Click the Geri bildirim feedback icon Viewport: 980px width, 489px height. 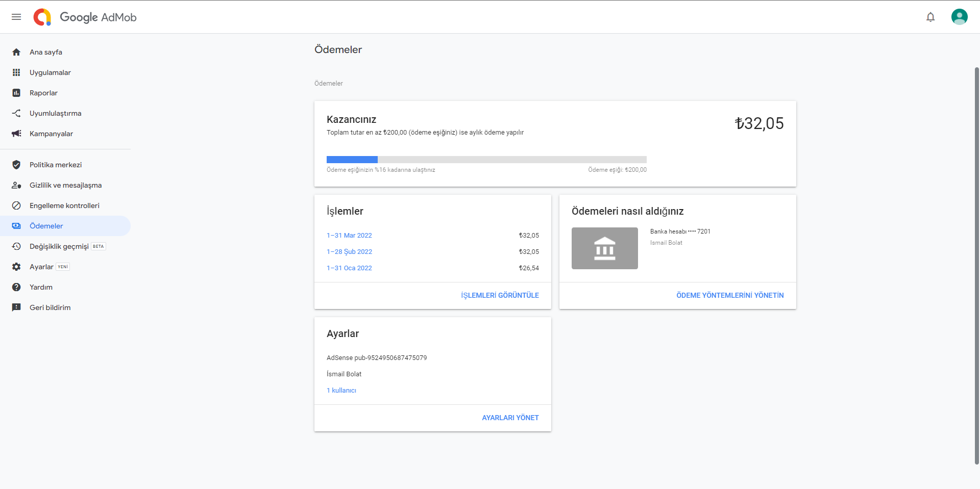[16, 307]
